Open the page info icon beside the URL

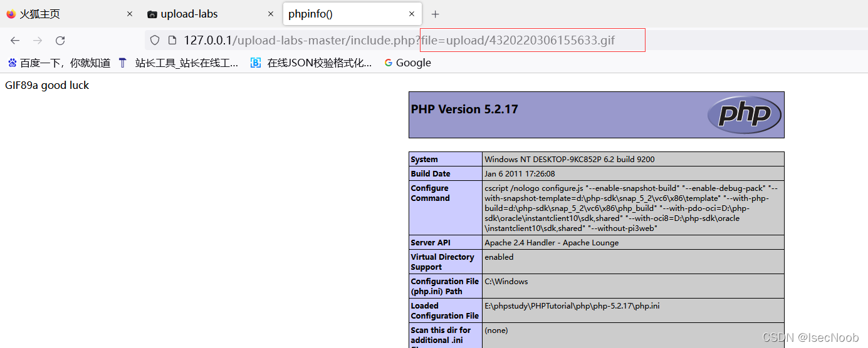[x=172, y=41]
